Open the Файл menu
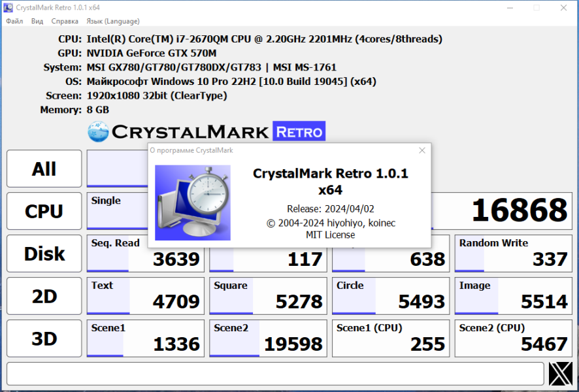 pos(14,21)
